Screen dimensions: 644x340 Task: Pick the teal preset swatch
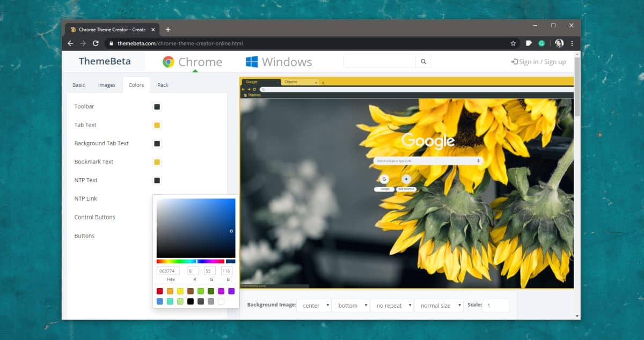(170, 301)
